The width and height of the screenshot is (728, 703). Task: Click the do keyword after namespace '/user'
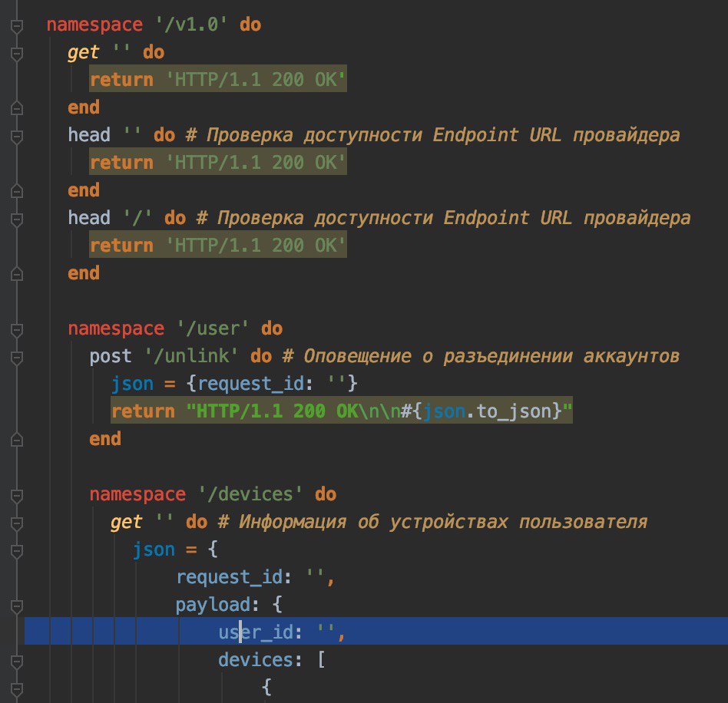(272, 328)
